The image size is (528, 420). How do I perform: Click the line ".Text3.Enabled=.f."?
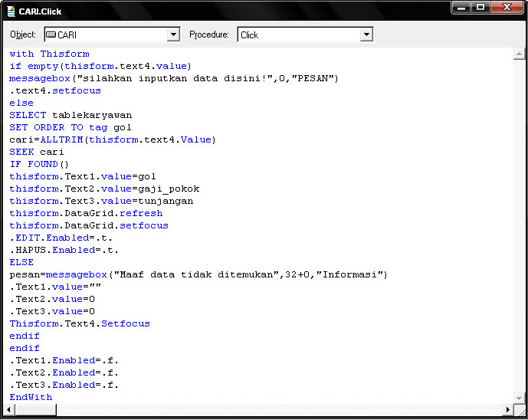(64, 385)
